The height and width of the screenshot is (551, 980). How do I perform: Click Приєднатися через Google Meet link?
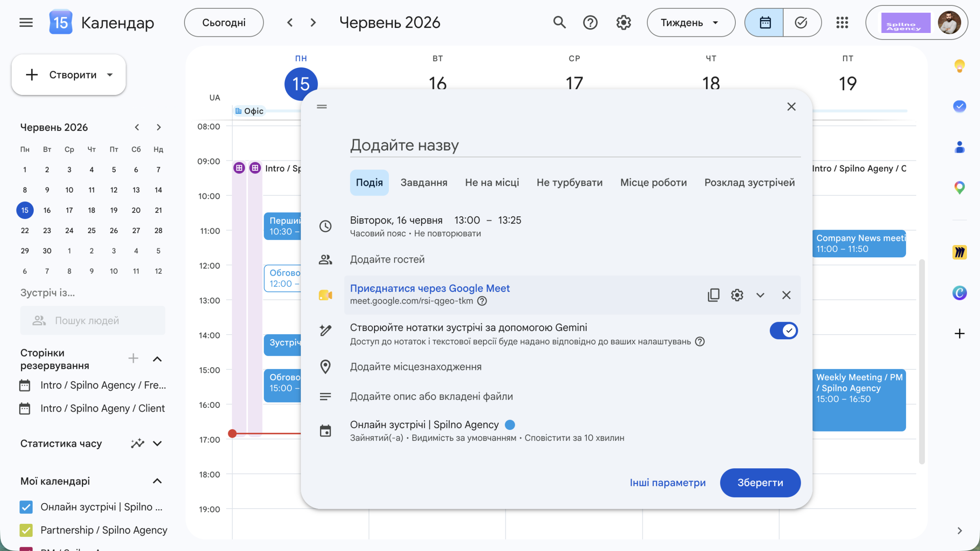(430, 288)
